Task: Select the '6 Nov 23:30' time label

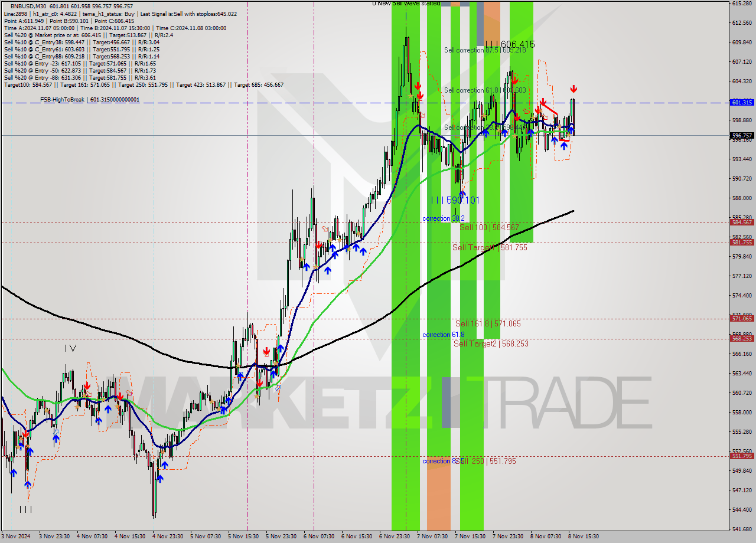Action: pyautogui.click(x=395, y=537)
